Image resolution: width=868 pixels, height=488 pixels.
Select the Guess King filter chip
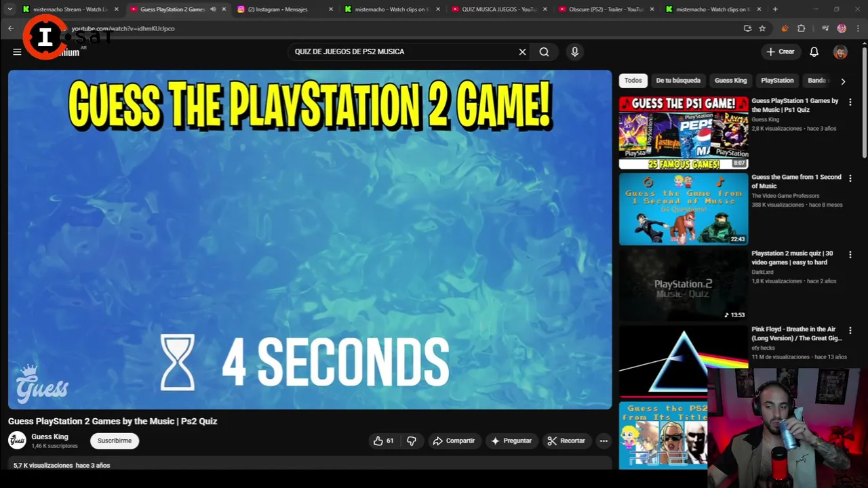(730, 80)
